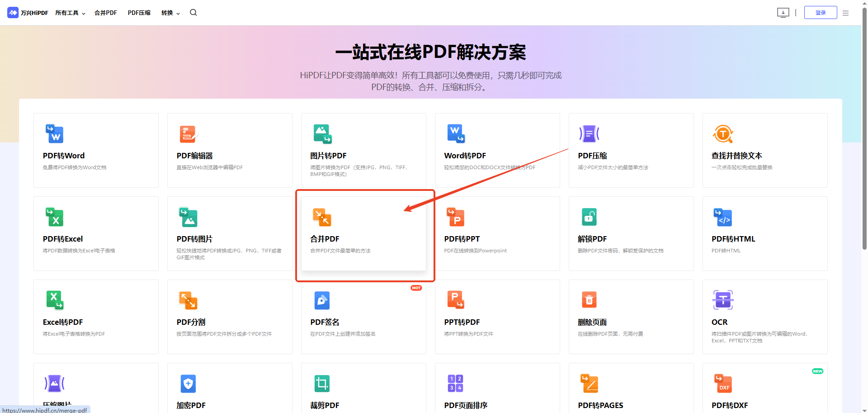
Task: Launch the 删除页面 tool
Action: (631, 316)
